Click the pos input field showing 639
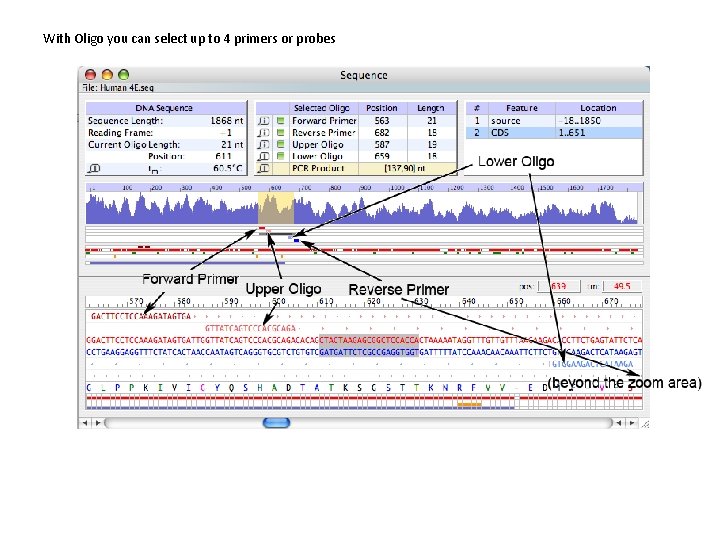Screen dimensions: 720x540 point(559,286)
